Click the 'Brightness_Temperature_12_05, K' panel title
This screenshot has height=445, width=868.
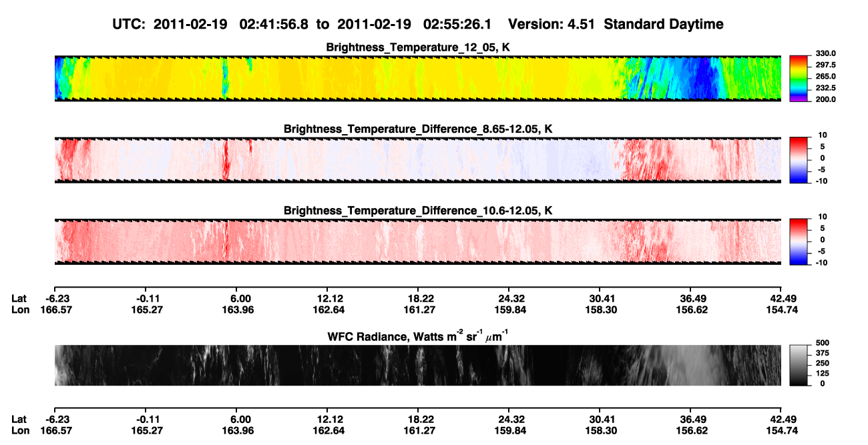pyautogui.click(x=418, y=47)
